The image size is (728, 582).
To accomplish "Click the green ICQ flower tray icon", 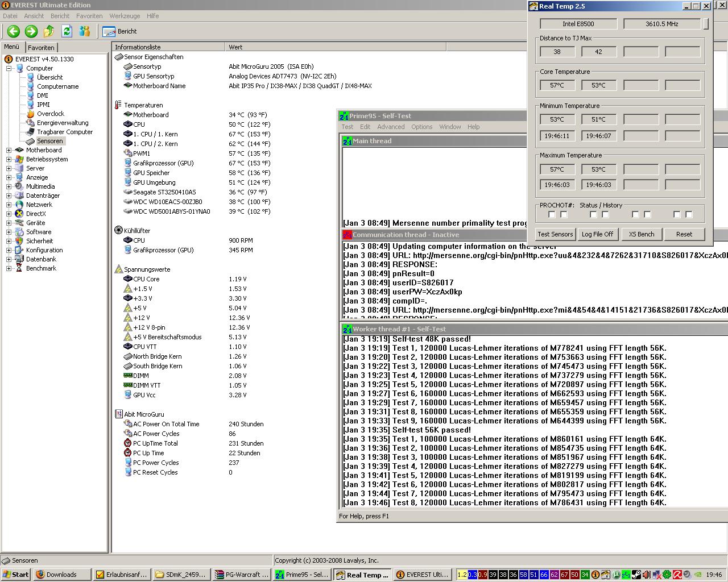I will (x=667, y=575).
